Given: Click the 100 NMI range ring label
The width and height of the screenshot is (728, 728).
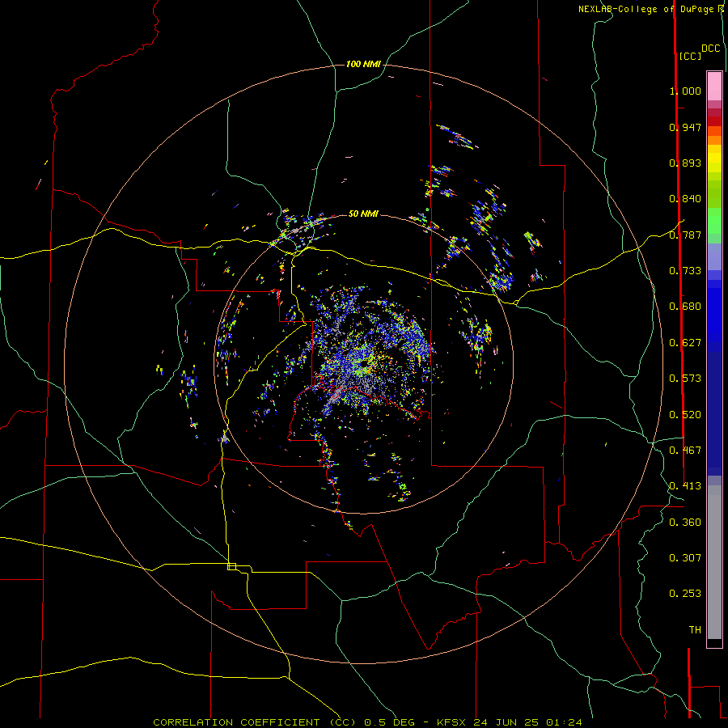Looking at the screenshot, I should (x=363, y=64).
